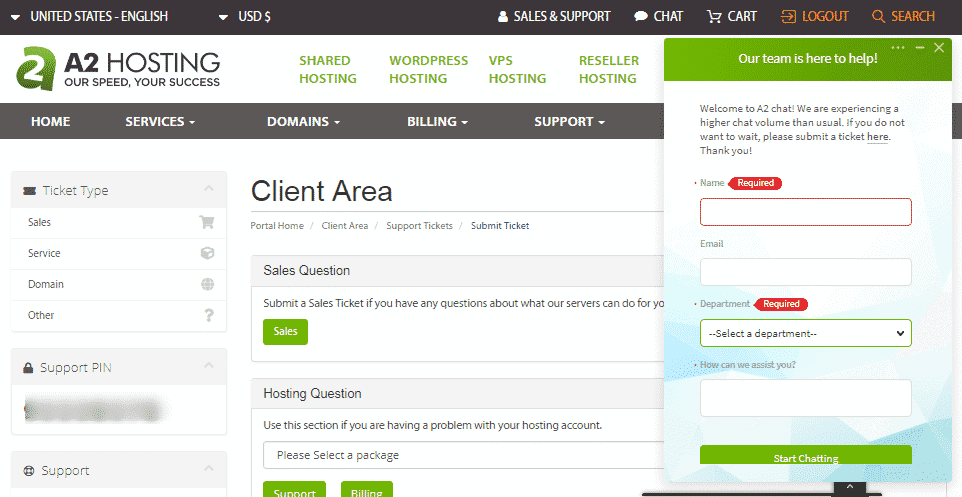962x497 pixels.
Task: Click the green Sales button
Action: tap(285, 331)
